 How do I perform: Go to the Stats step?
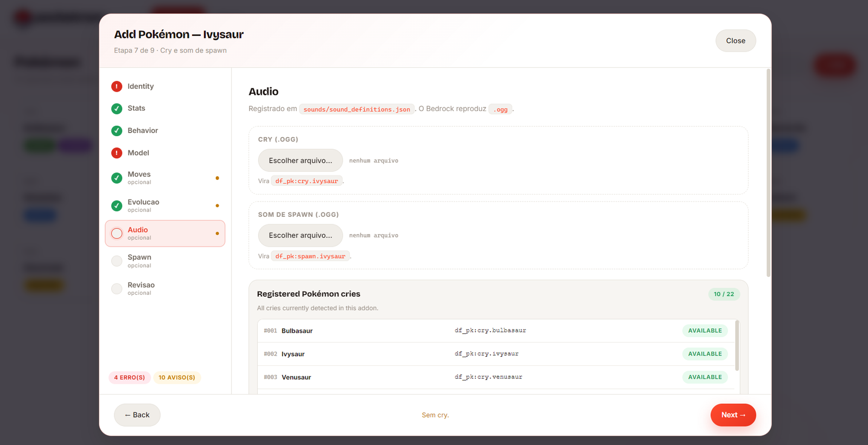(165, 108)
